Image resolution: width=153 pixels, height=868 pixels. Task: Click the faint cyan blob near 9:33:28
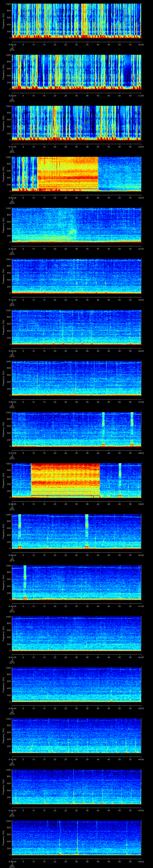(x=72, y=232)
